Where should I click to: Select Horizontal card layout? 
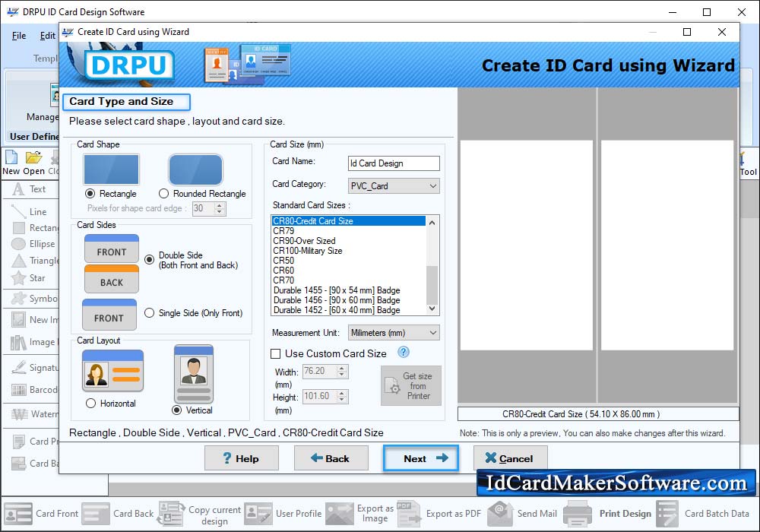click(x=90, y=404)
